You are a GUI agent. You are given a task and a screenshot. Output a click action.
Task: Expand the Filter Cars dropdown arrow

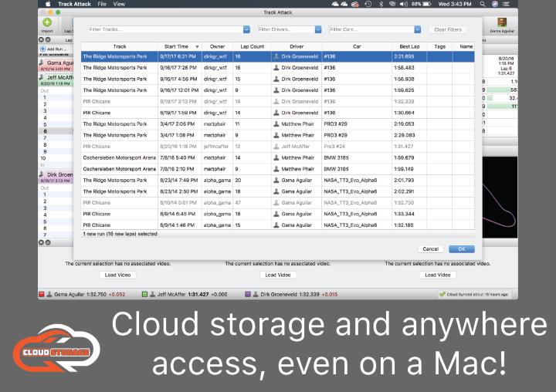[x=418, y=29]
